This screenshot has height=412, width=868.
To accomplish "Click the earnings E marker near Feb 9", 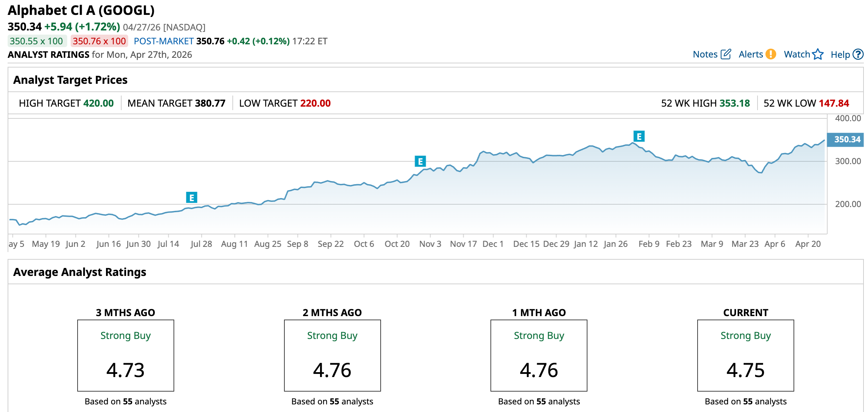I will (x=639, y=136).
